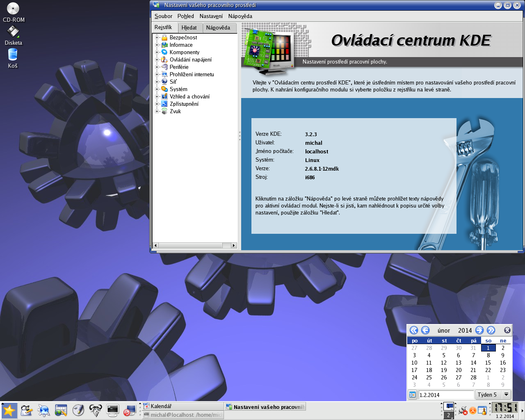Screen dimensions: 525x420
Task: Click the date input field showing 1.2.2014
Action: 445,395
